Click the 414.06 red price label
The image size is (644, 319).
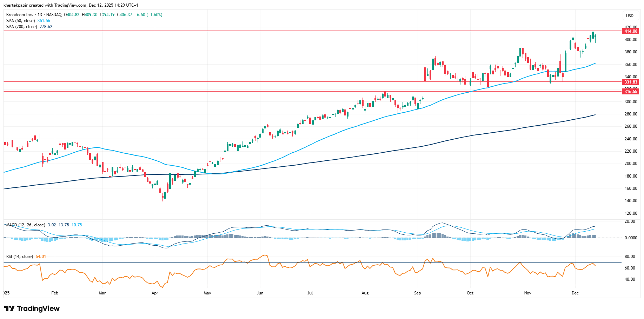(x=630, y=31)
